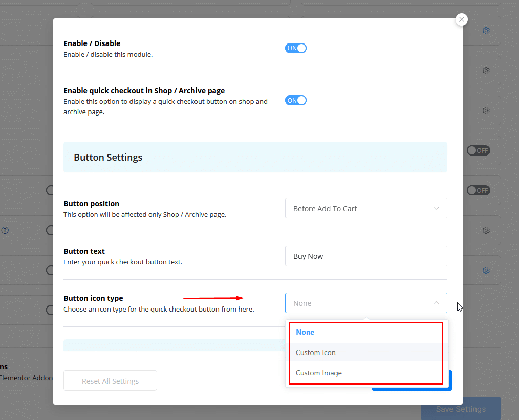Open the Button position dropdown
The height and width of the screenshot is (420, 519).
[365, 208]
